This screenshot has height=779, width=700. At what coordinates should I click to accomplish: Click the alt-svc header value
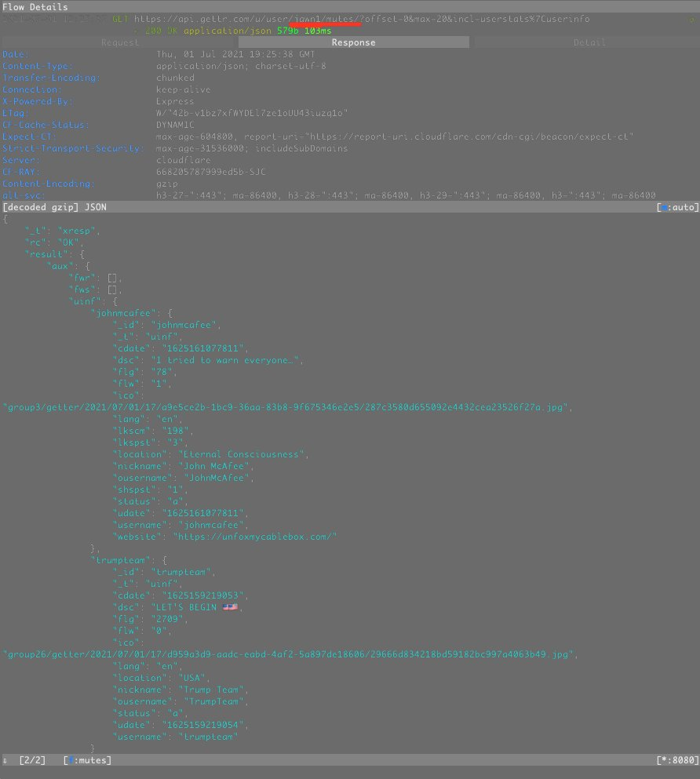pos(406,196)
